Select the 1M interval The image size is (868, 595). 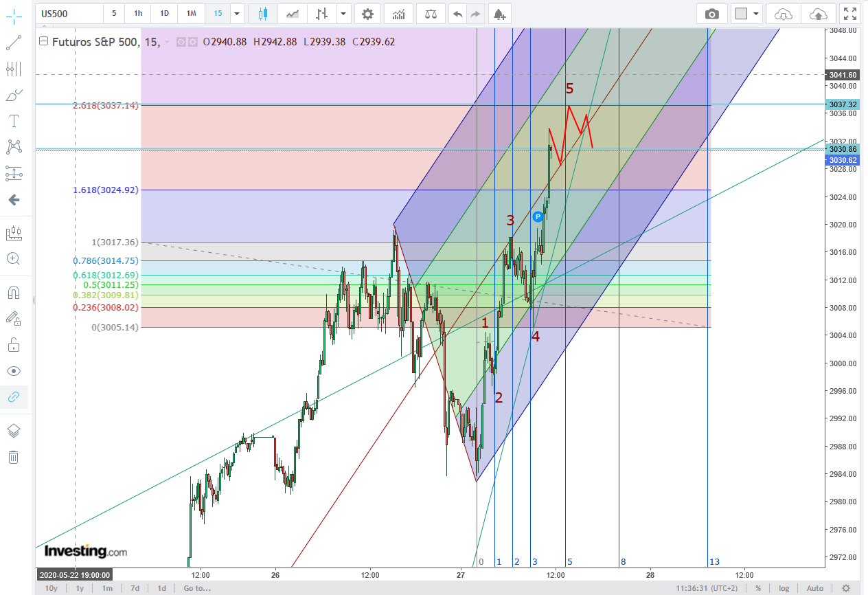pos(191,14)
